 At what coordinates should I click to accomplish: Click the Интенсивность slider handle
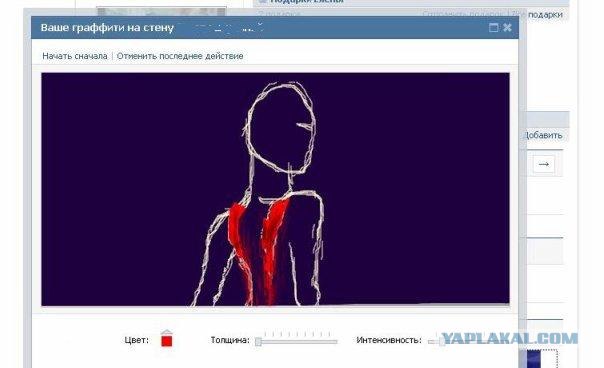(x=441, y=341)
